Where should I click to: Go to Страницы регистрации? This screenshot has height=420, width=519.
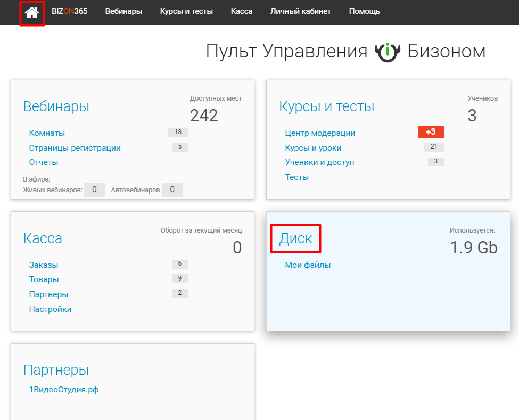[75, 148]
